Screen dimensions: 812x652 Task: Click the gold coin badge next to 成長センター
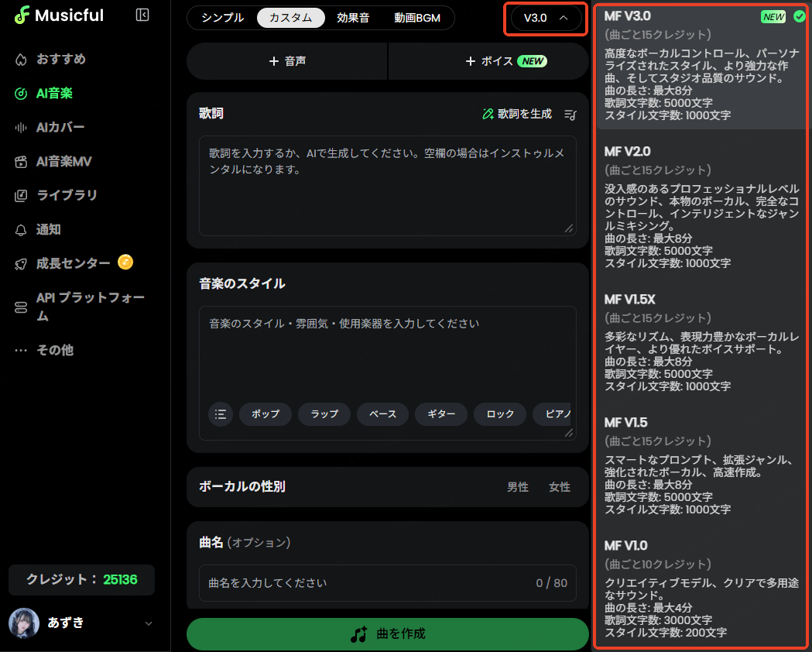pyautogui.click(x=125, y=263)
